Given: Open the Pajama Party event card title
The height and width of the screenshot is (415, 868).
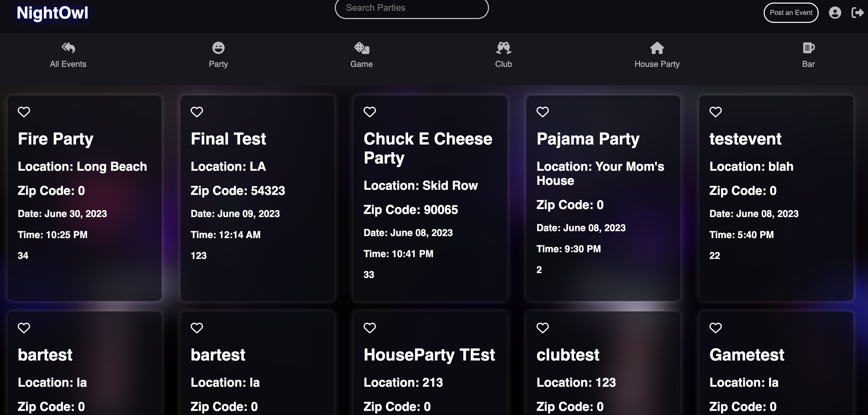Looking at the screenshot, I should point(588,139).
